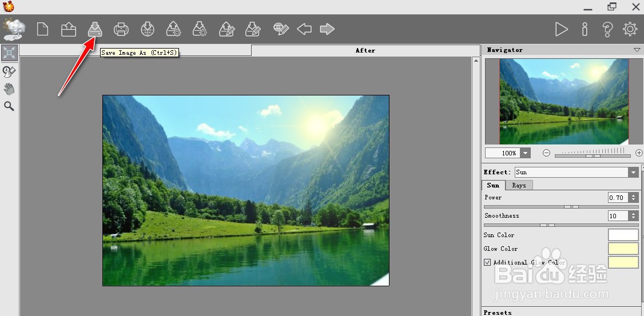Adjust the Power stepper arrows
The image size is (644, 316).
tap(633, 198)
